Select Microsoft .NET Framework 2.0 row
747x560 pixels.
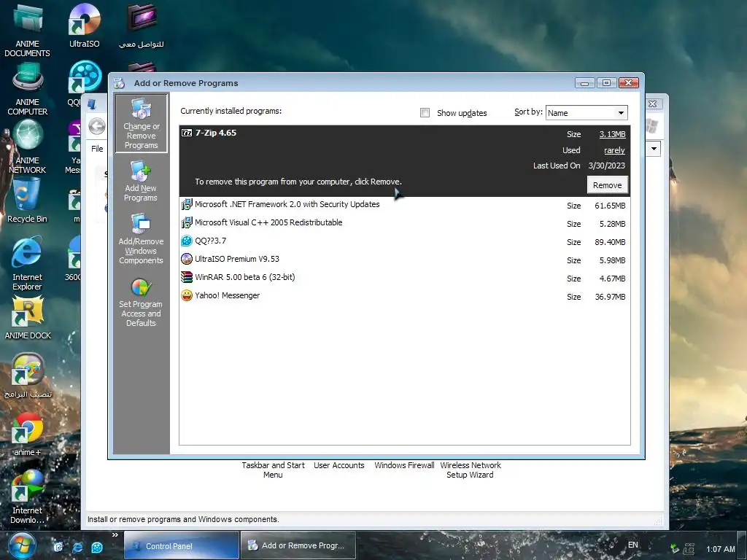tap(404, 205)
